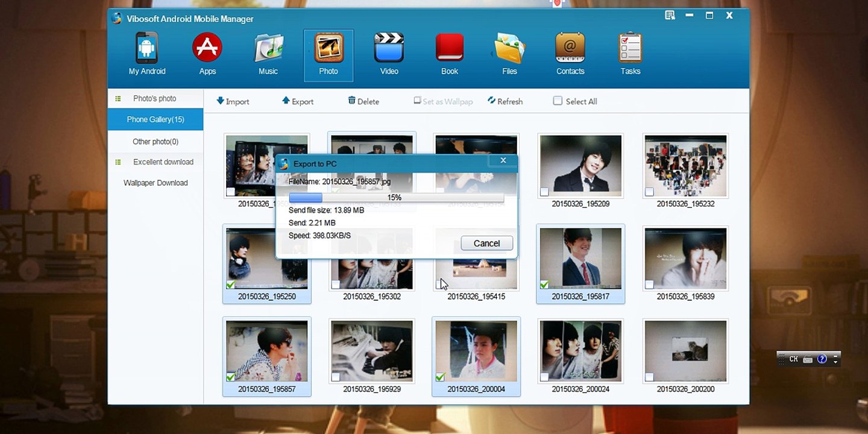Check the box for photo 20150326_195415
Screen dimensions: 868x434
(439, 285)
